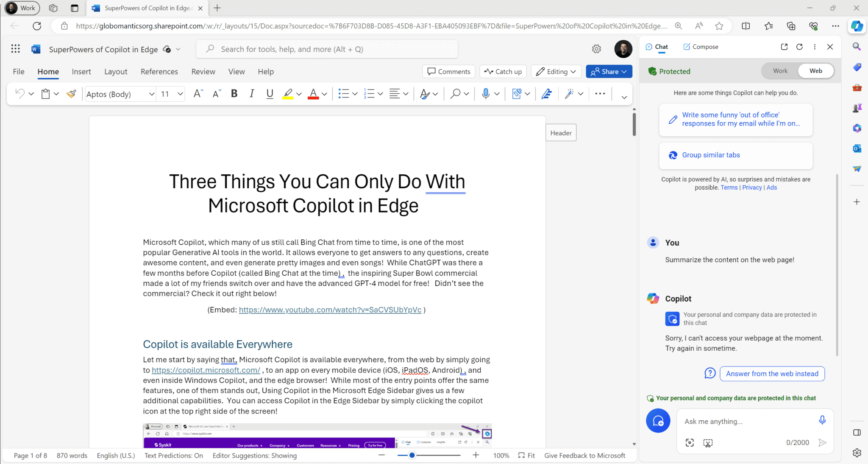Apply underline to selected text
The width and height of the screenshot is (868, 464).
point(270,93)
